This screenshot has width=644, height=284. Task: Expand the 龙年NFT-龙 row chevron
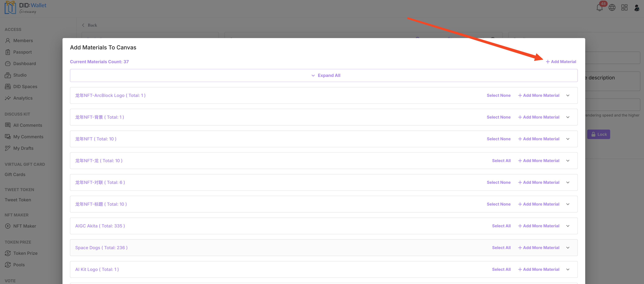coord(568,161)
